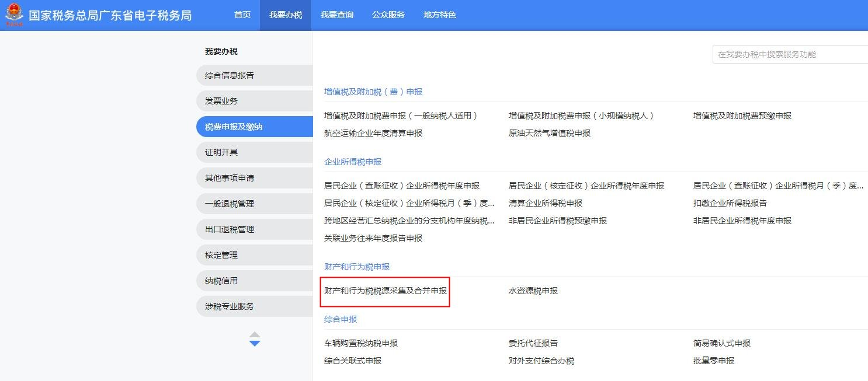Open 居民企业（查账征收）企业所得税月（季）度 link
Screen dimensions: 868x381
click(x=779, y=186)
